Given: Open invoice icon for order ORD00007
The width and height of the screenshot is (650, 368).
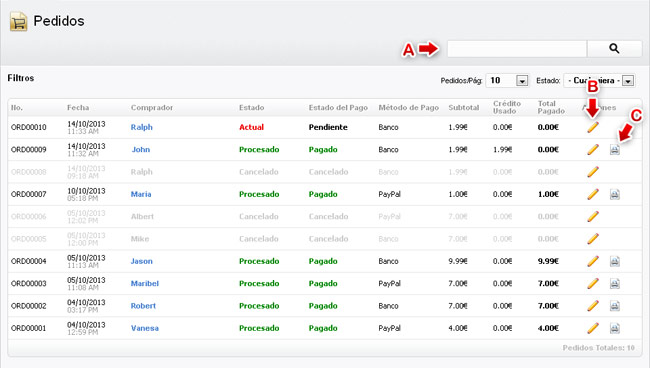Looking at the screenshot, I should pyautogui.click(x=615, y=194).
